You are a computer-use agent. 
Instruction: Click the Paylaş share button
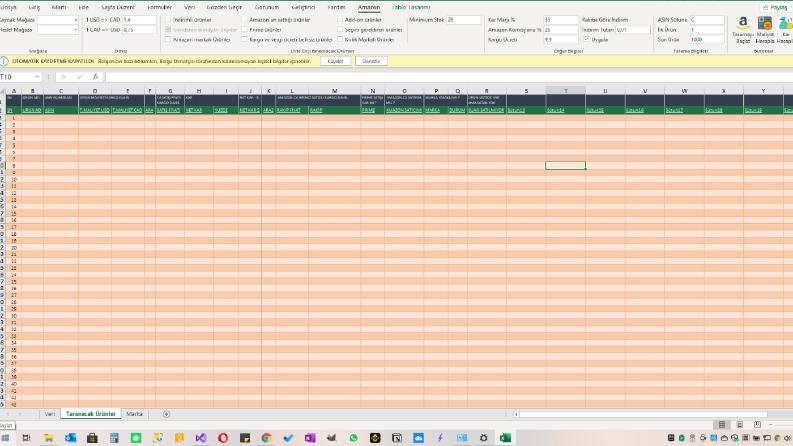pyautogui.click(x=775, y=7)
